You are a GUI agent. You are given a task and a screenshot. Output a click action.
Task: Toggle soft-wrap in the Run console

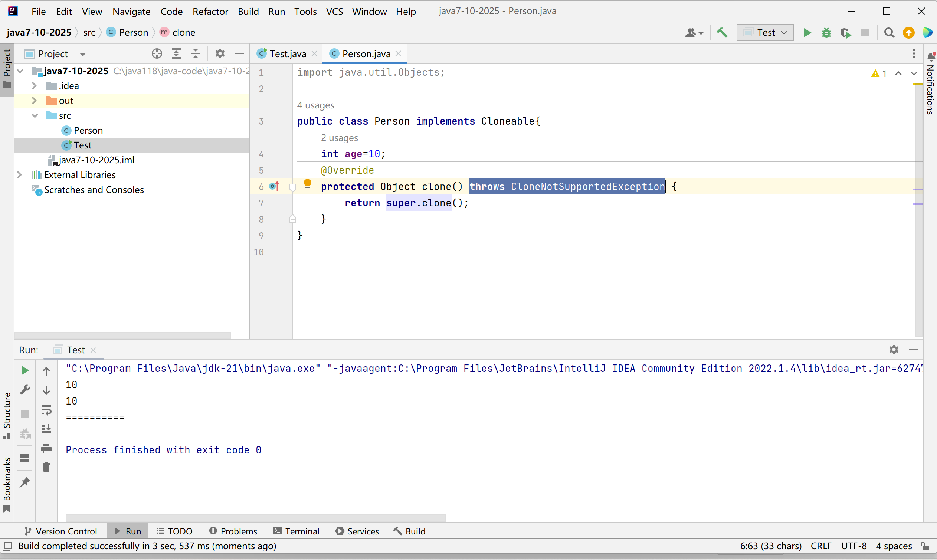(46, 410)
